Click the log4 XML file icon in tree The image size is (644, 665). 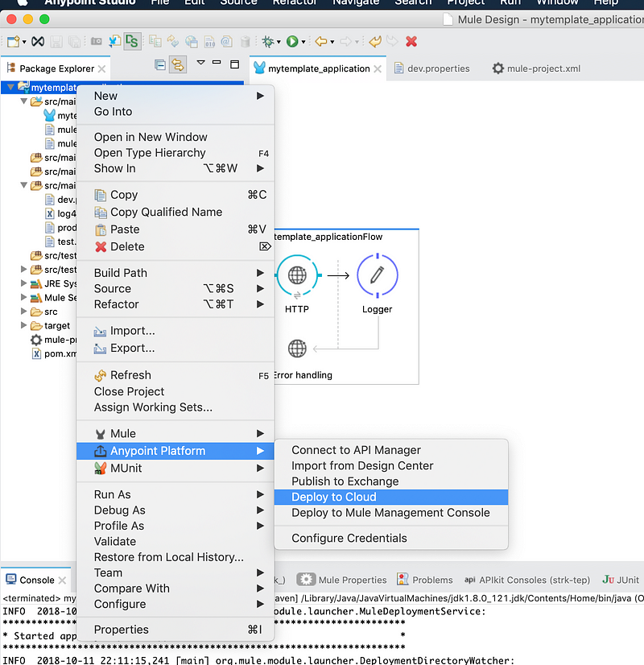coord(50,214)
